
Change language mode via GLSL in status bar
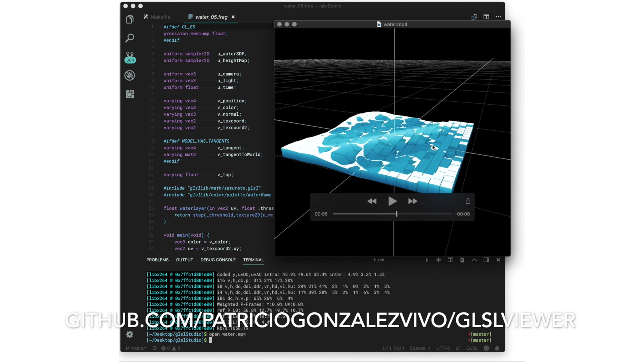[472, 348]
